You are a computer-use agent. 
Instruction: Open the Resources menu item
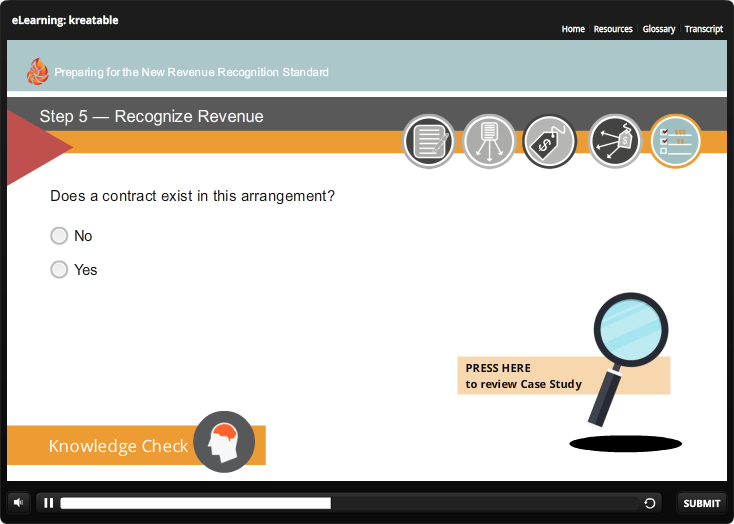tap(613, 29)
